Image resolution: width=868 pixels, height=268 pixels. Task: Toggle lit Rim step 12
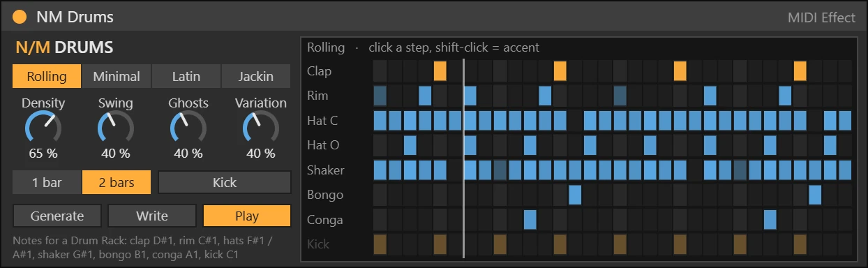point(545,96)
